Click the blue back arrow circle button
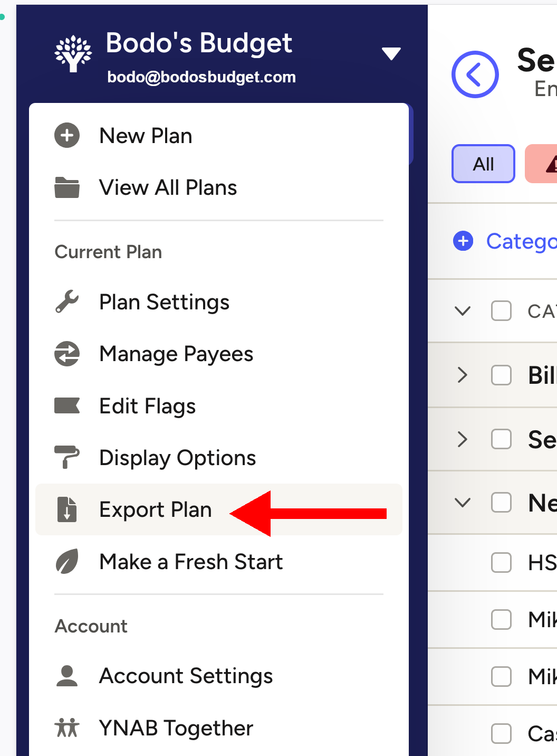 point(475,74)
